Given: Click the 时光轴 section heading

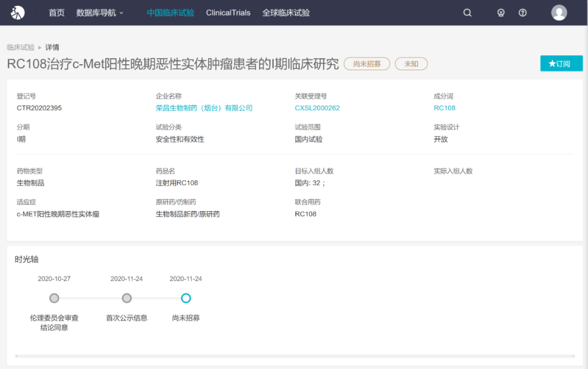Looking at the screenshot, I should tap(27, 259).
